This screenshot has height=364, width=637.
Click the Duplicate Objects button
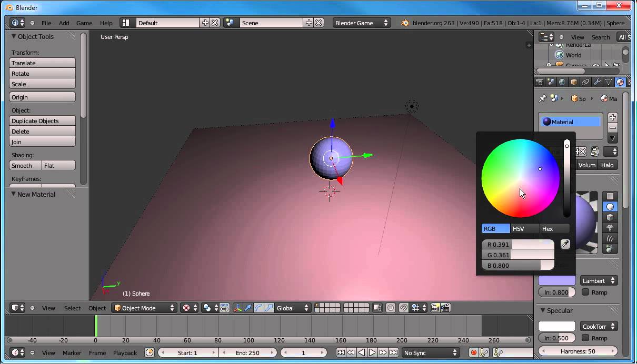click(x=43, y=120)
